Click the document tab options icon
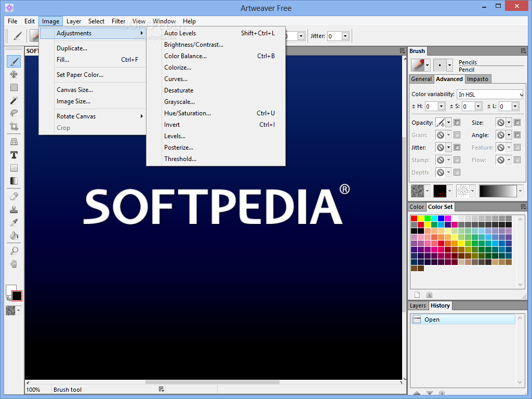This screenshot has height=399, width=532. coord(402,51)
